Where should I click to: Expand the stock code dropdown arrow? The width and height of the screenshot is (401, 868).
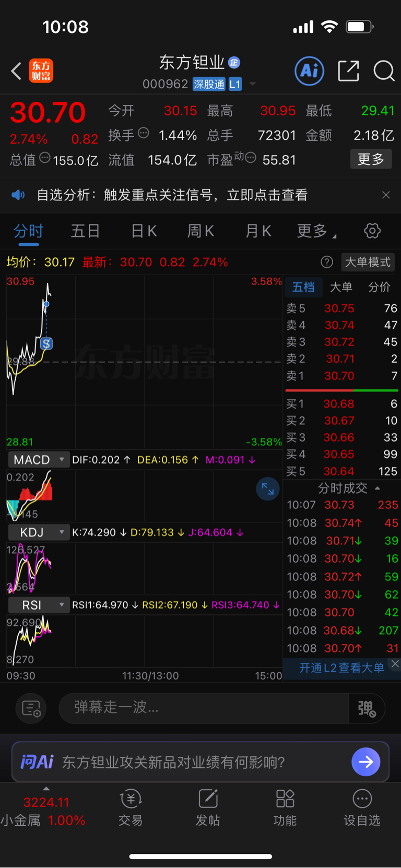tap(253, 84)
